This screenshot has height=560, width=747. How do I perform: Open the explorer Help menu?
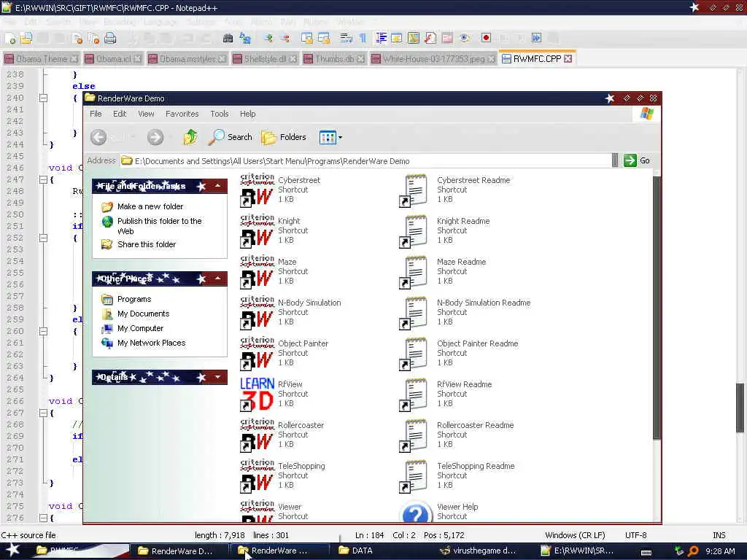click(248, 114)
